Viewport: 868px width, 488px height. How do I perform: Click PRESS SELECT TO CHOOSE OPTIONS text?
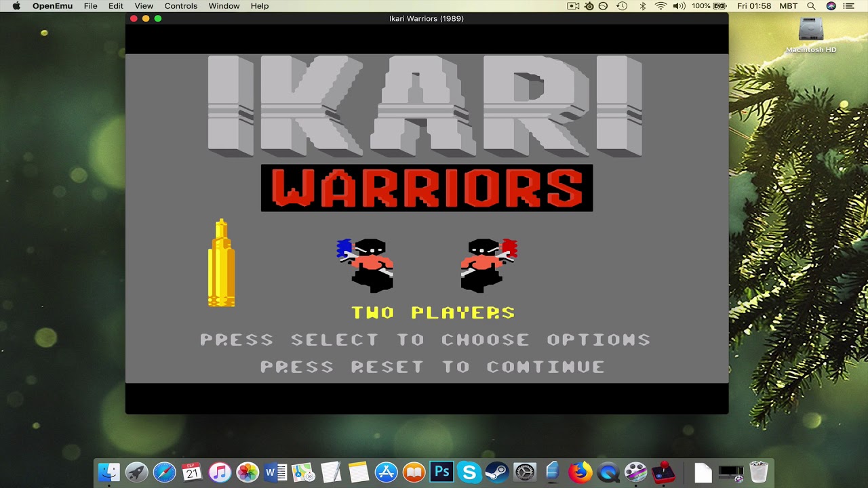click(x=425, y=340)
